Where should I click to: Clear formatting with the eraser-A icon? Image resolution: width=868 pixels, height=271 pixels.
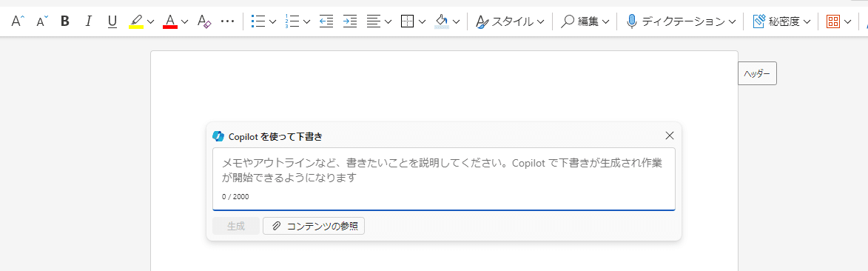click(x=204, y=21)
